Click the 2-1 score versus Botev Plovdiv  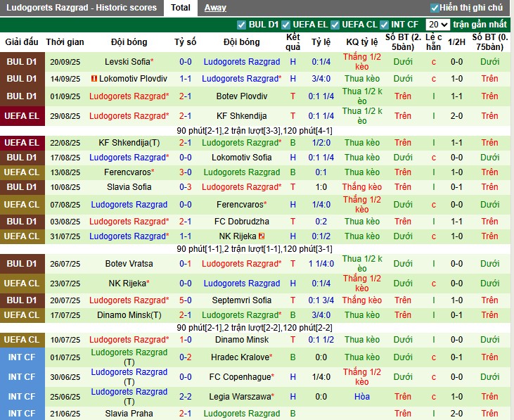coord(185,96)
